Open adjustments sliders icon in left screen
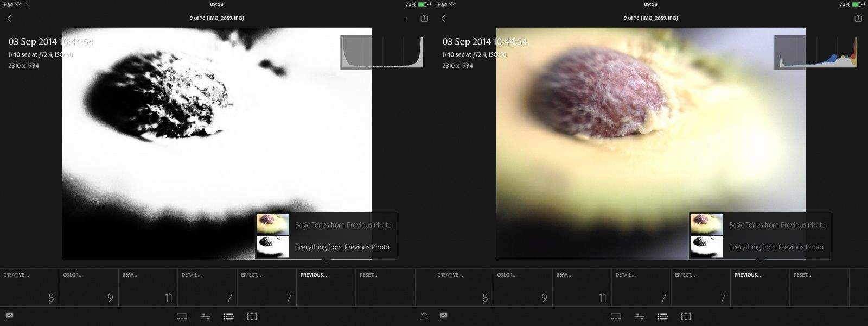The height and width of the screenshot is (326, 868). (x=206, y=316)
